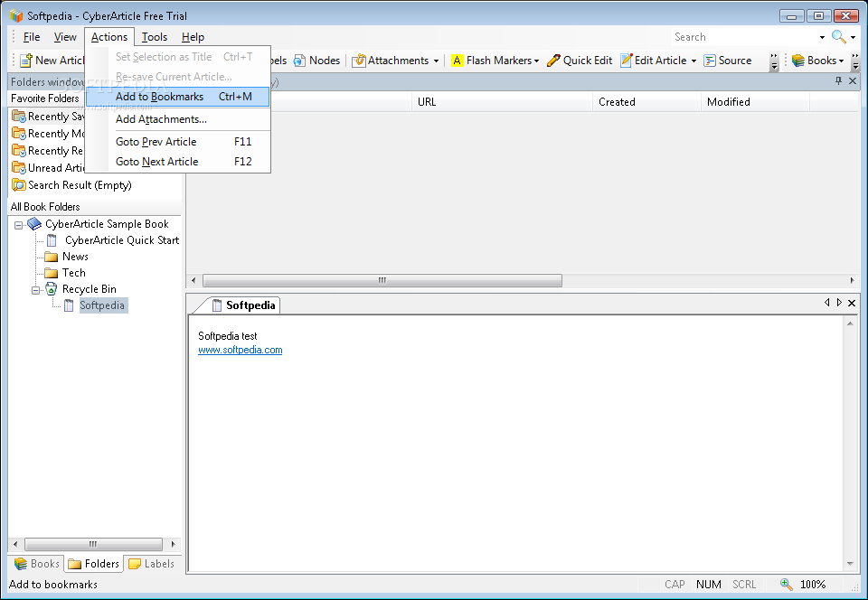Click article list scroll-right arrow
This screenshot has width=868, height=600.
coord(852,280)
